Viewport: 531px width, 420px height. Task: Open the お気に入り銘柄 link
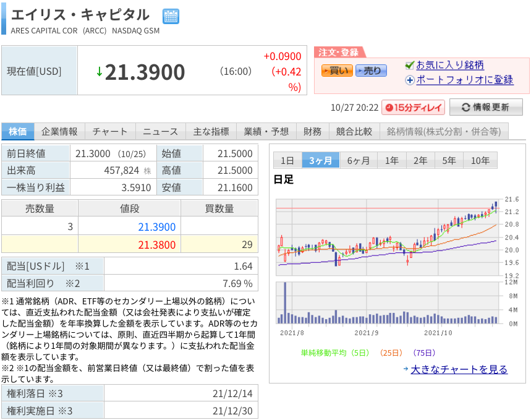coord(450,65)
